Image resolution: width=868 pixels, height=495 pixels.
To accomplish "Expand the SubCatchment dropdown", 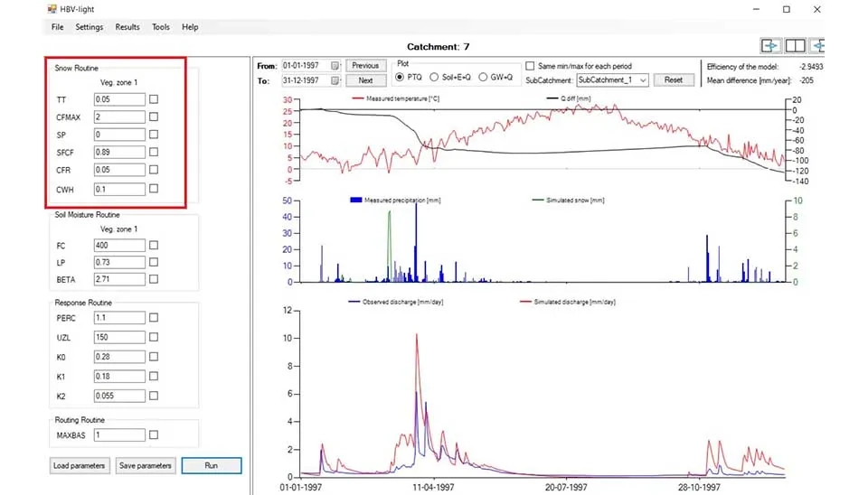I will [x=643, y=80].
